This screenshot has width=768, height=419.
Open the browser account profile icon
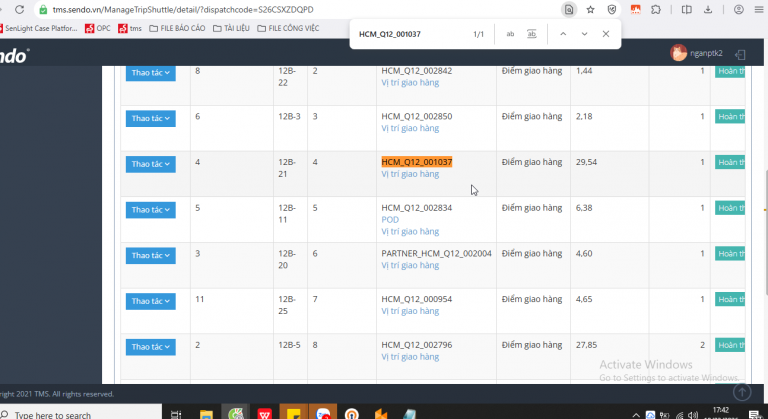point(739,9)
